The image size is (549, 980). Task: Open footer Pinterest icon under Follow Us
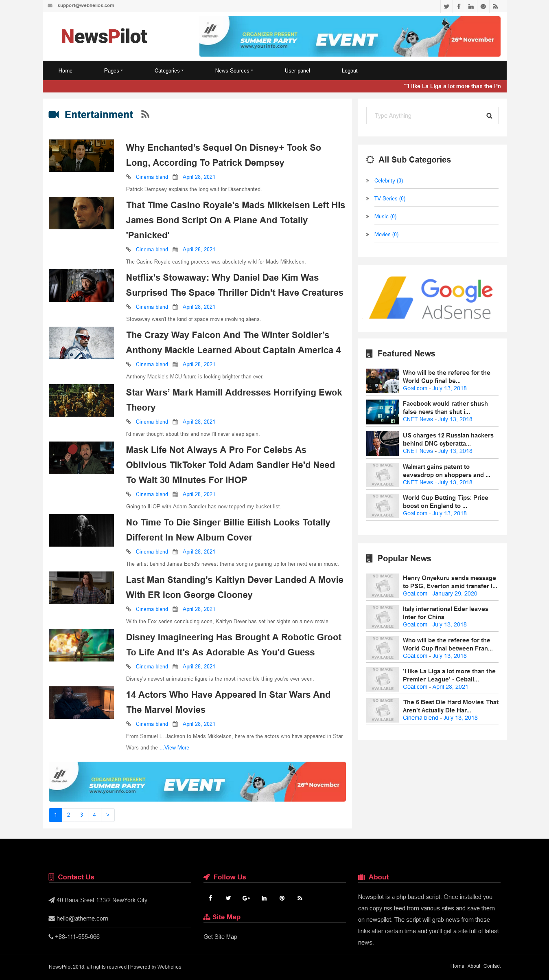click(x=282, y=898)
